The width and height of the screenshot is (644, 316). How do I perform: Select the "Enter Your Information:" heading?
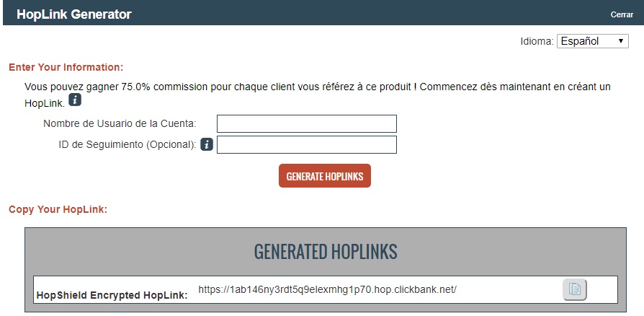point(66,67)
